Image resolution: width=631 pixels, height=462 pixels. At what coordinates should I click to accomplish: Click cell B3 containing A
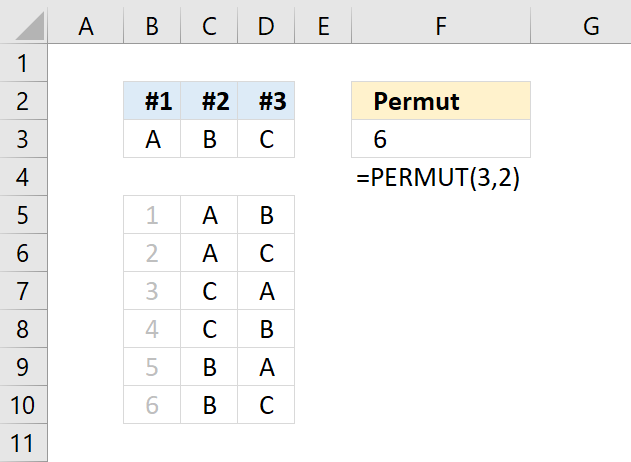[152, 139]
